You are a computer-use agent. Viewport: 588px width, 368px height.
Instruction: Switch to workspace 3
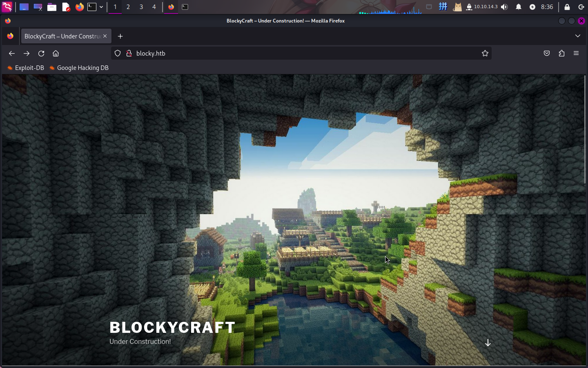click(x=141, y=7)
